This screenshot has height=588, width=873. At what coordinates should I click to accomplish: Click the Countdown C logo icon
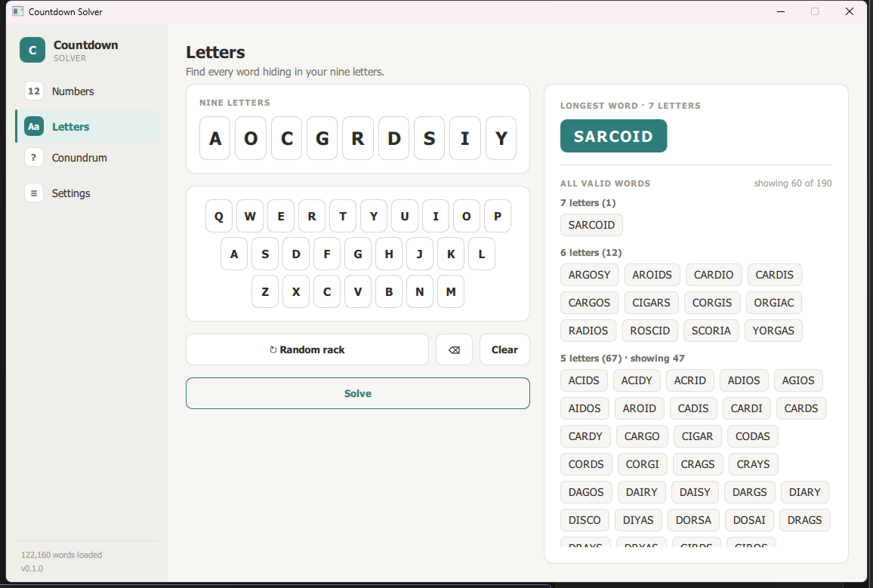[x=32, y=50]
